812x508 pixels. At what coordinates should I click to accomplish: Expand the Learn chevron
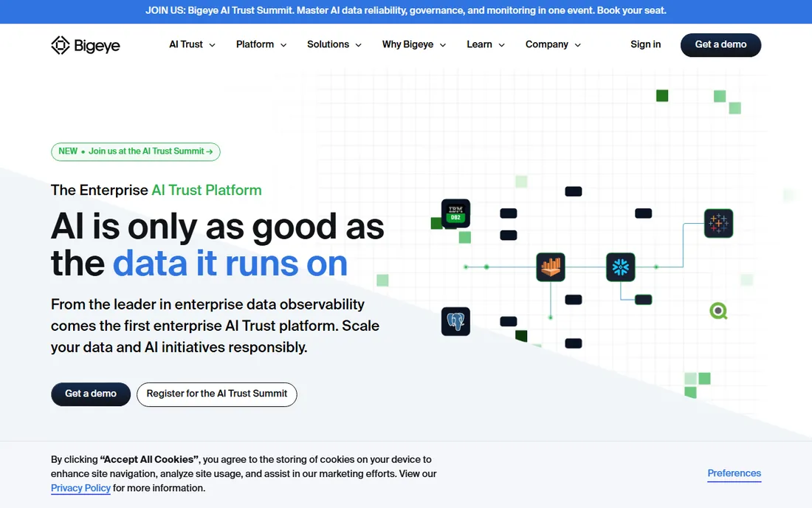click(x=501, y=45)
